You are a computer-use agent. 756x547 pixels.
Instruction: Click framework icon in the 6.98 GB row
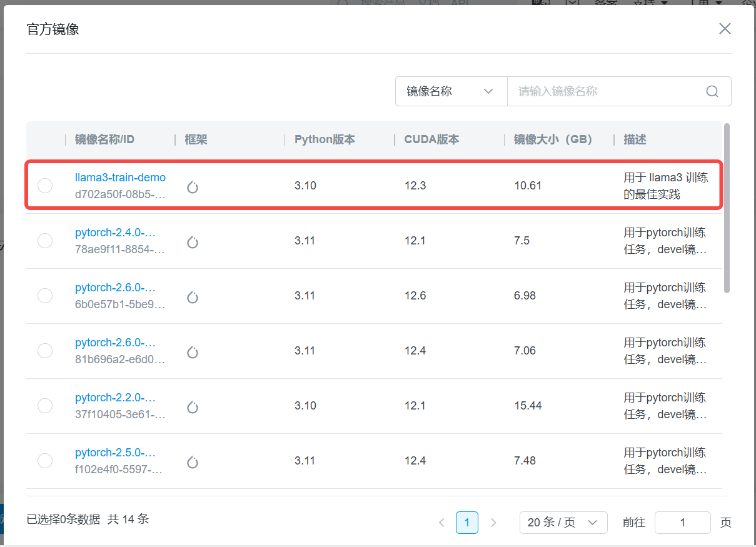point(193,297)
